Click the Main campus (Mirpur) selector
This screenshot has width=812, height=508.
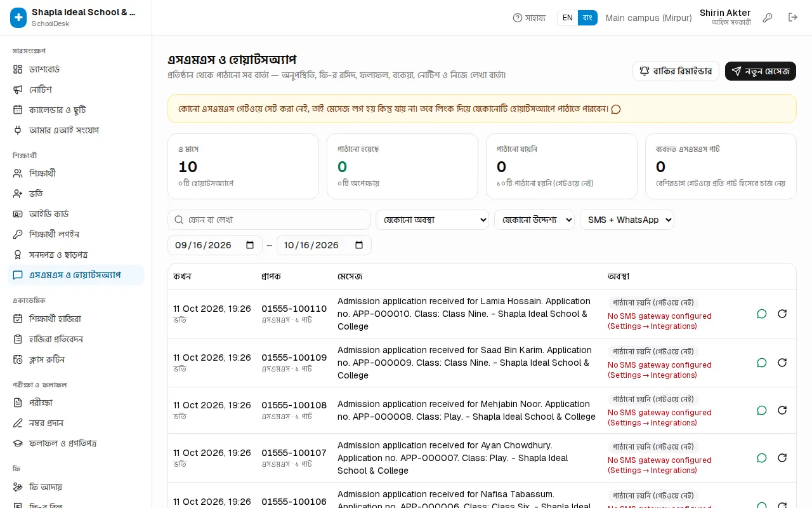pos(648,18)
